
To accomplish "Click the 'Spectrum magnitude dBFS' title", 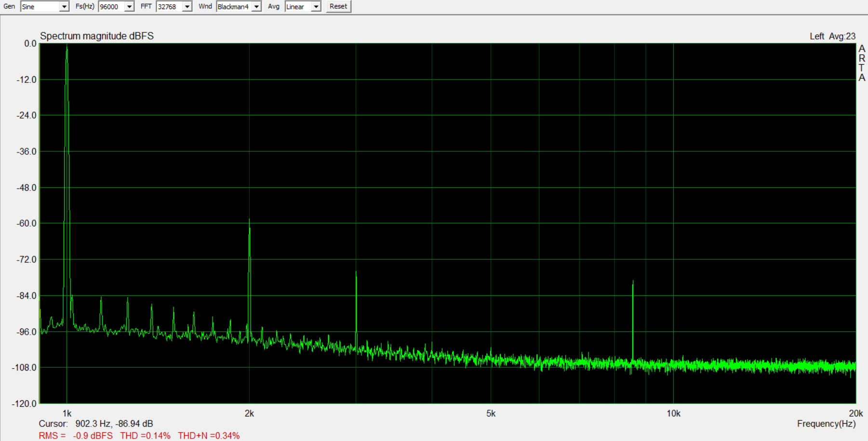I will [x=97, y=36].
